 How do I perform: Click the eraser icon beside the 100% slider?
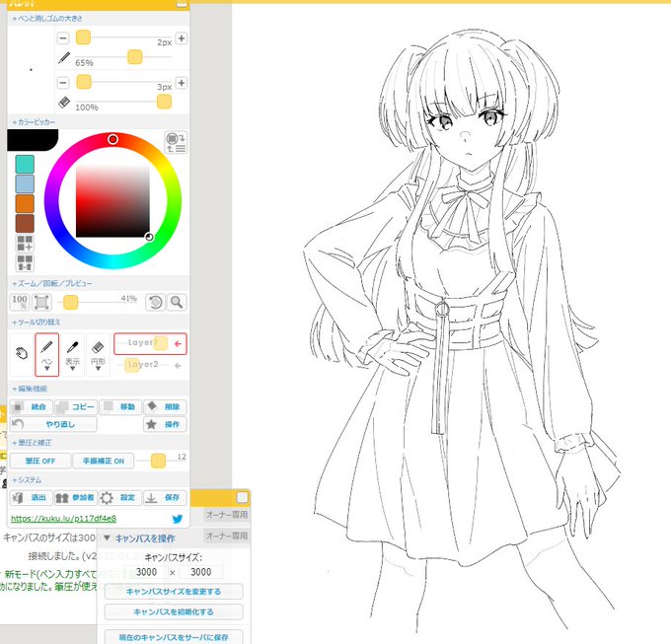click(64, 103)
